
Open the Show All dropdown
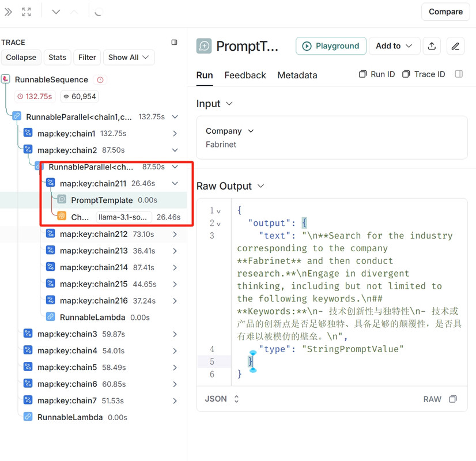coord(129,57)
